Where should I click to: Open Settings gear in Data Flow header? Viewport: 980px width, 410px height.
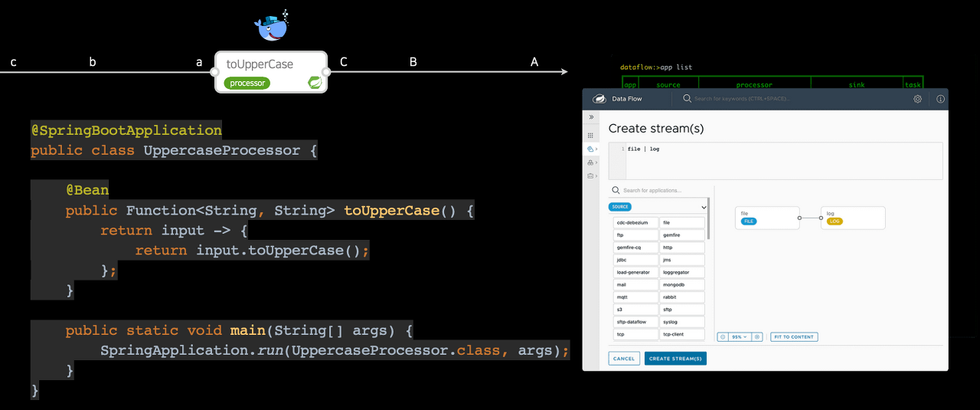pyautogui.click(x=918, y=99)
